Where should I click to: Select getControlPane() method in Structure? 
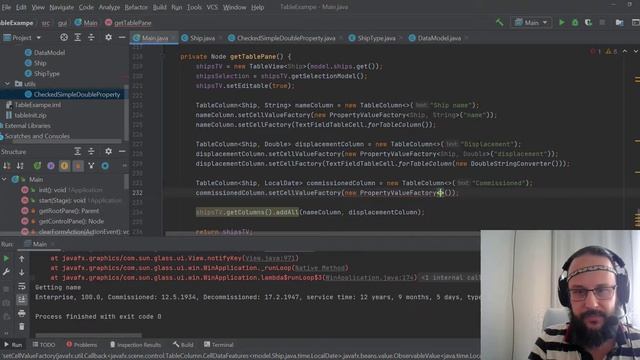71,221
